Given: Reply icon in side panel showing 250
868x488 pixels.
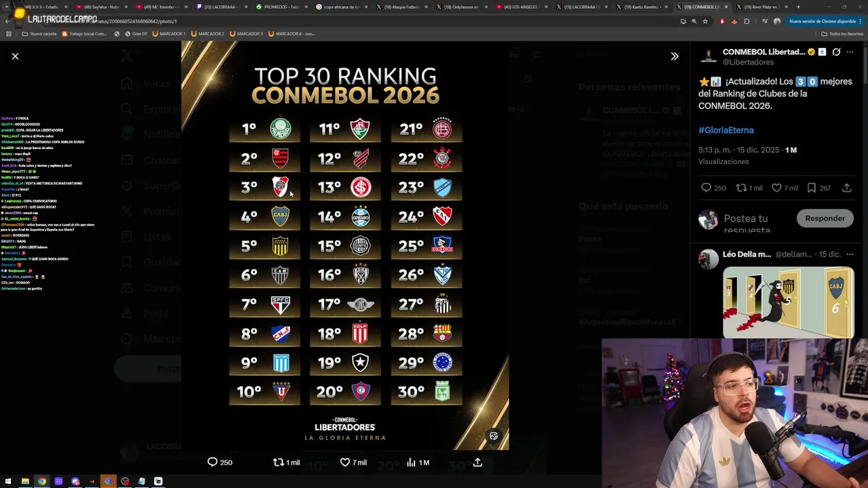Looking at the screenshot, I should tap(713, 188).
